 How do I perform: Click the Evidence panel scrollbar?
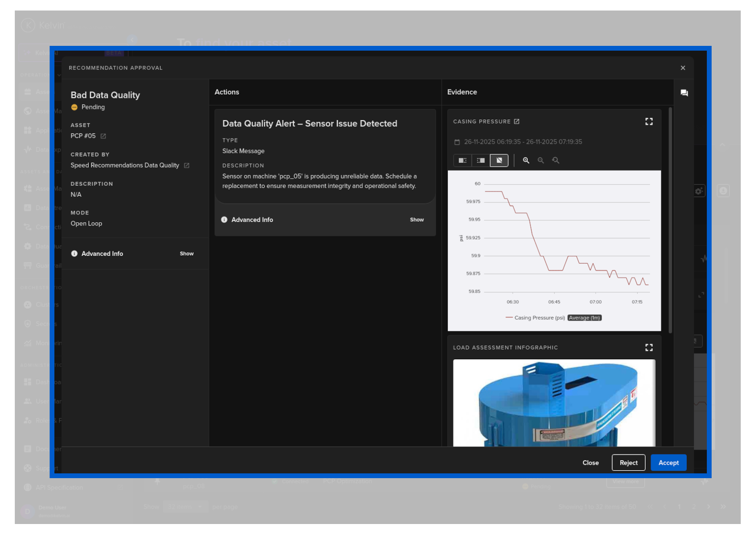click(670, 220)
